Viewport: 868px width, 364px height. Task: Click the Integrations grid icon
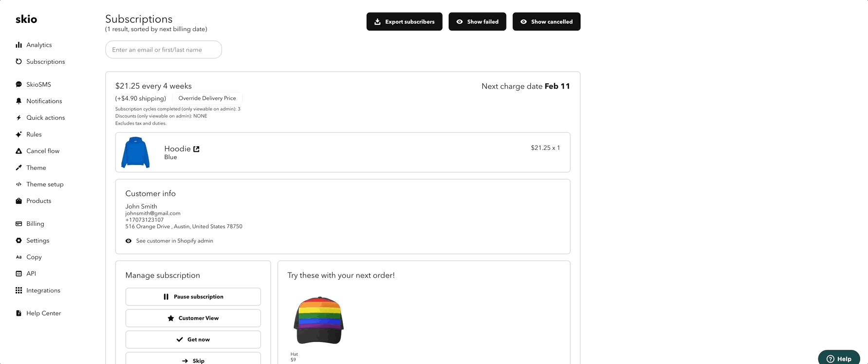click(x=19, y=291)
